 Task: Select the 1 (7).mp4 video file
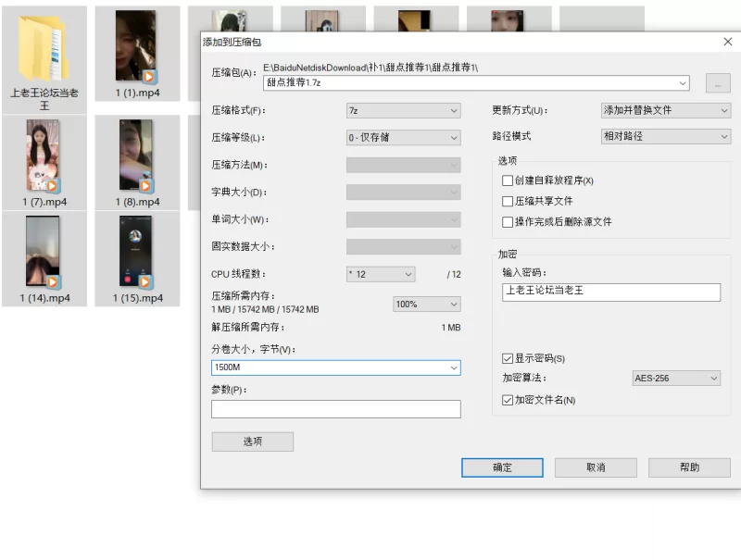click(x=44, y=162)
